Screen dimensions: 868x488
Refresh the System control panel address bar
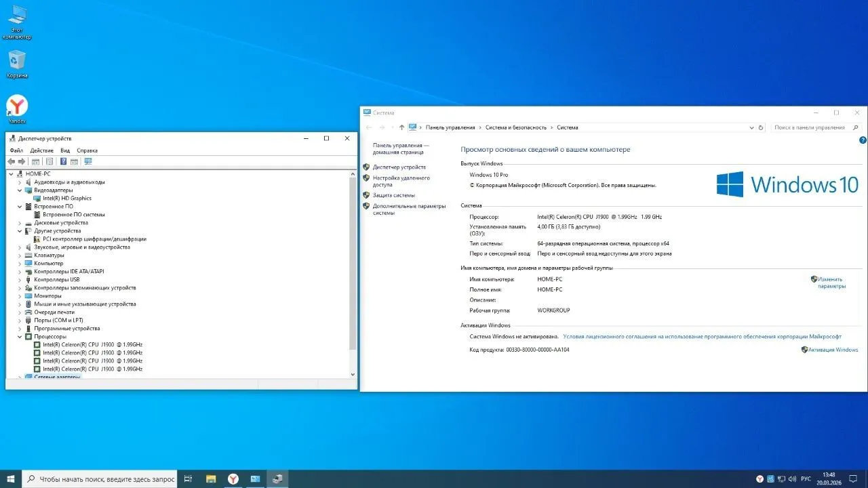[x=761, y=127]
